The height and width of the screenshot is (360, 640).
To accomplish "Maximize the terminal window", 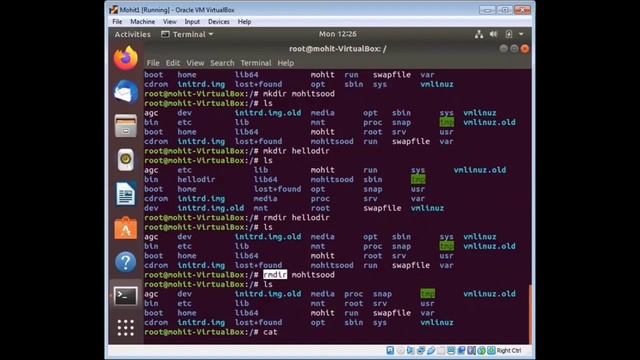I will (x=514, y=49).
